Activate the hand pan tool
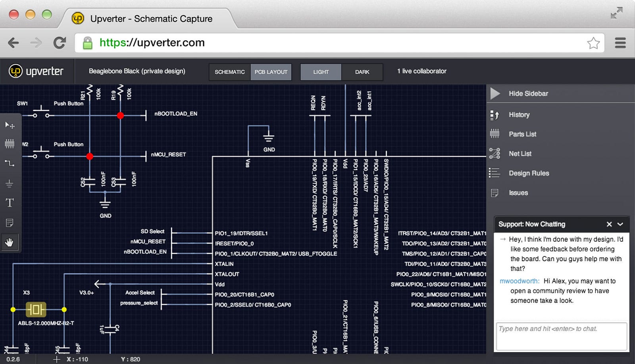 [10, 242]
